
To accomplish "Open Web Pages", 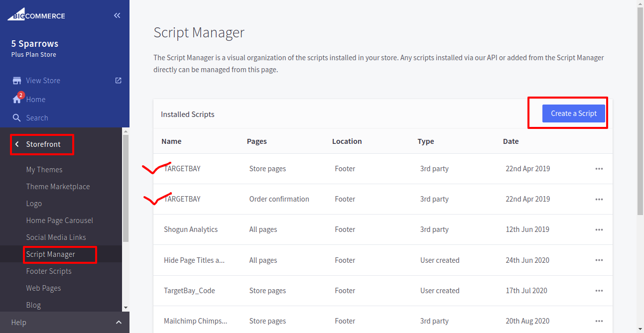I will click(43, 288).
